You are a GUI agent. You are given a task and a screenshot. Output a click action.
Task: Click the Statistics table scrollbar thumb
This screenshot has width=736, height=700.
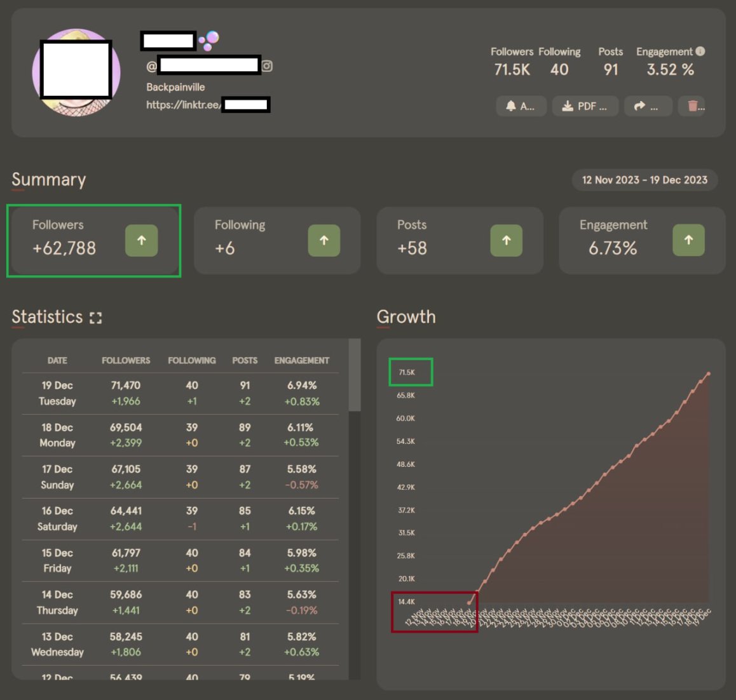click(355, 375)
